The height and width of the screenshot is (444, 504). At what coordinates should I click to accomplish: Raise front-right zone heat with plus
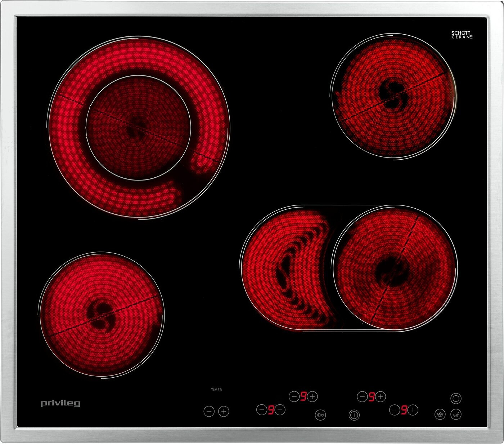[x=413, y=410]
